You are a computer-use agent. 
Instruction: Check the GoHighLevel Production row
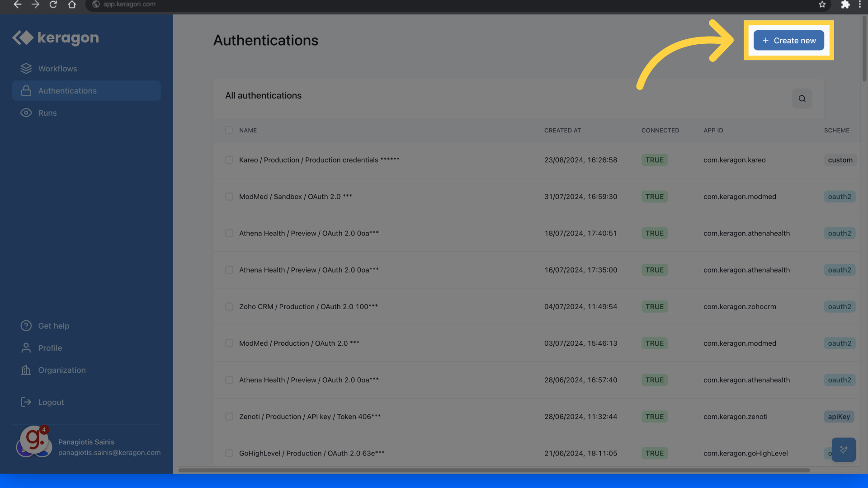point(229,453)
